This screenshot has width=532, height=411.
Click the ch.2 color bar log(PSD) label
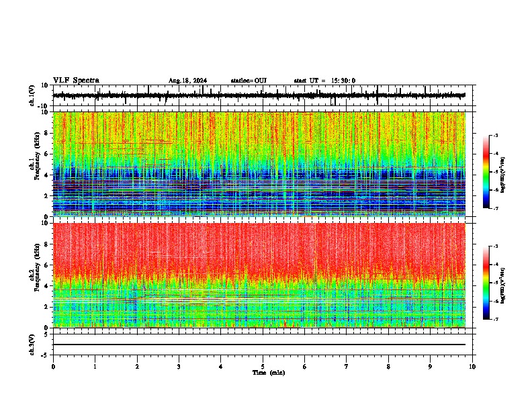(x=501, y=285)
